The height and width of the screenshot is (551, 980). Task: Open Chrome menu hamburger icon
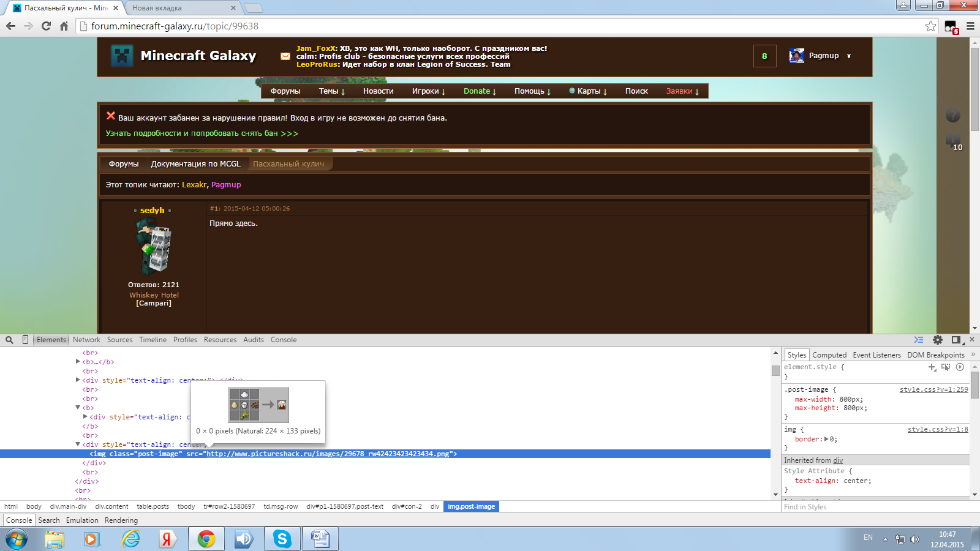(x=970, y=26)
